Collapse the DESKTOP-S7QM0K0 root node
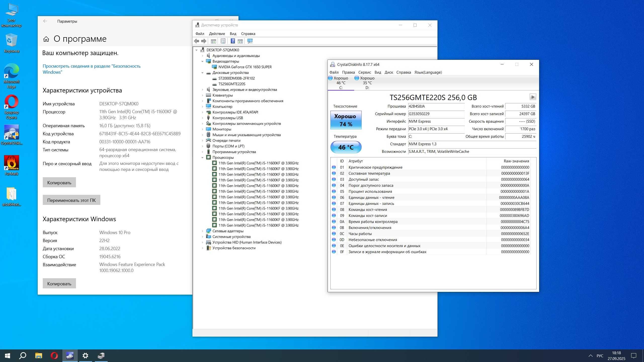This screenshot has width=644, height=362. click(196, 50)
